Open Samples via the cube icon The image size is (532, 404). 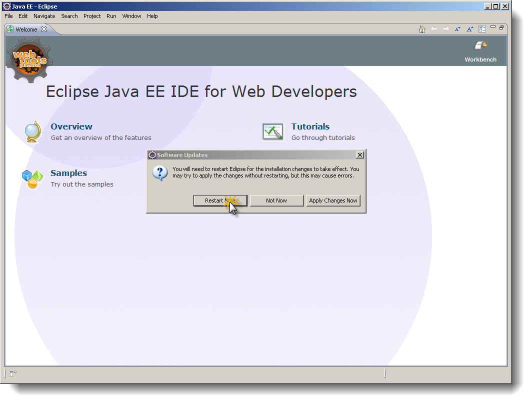(31, 178)
